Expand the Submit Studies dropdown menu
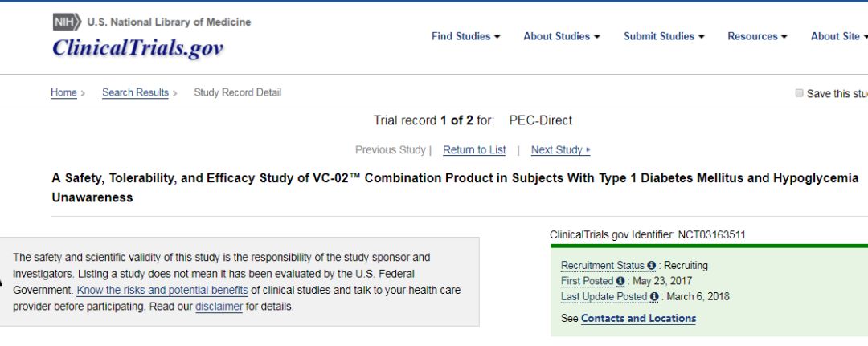868x346 pixels. click(x=664, y=36)
